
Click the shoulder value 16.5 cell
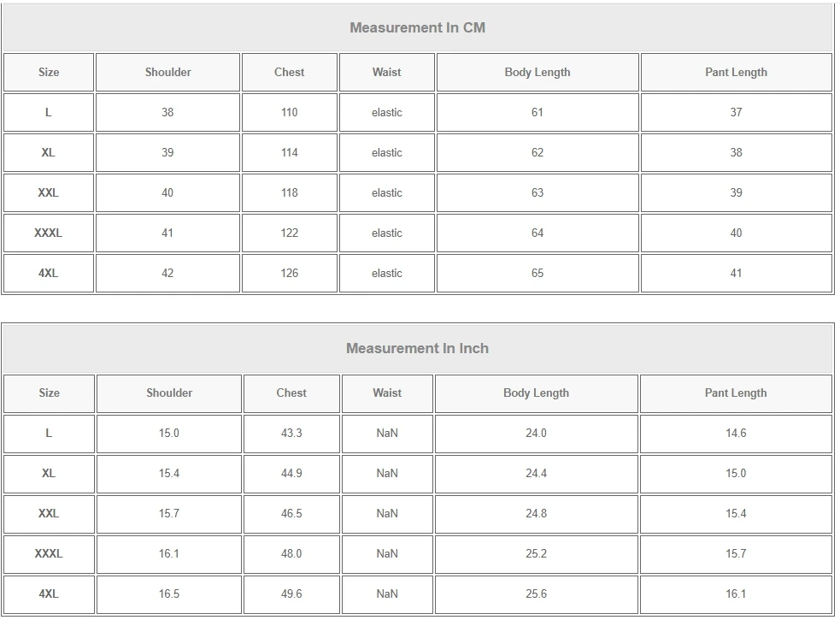pos(169,593)
